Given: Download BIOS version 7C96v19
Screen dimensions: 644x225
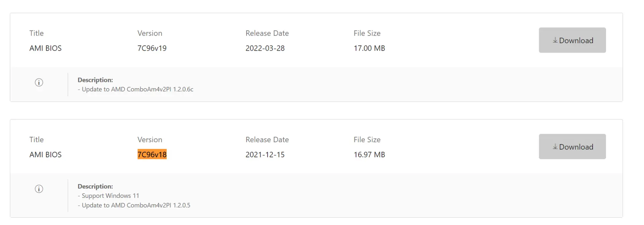Looking at the screenshot, I should tap(572, 40).
